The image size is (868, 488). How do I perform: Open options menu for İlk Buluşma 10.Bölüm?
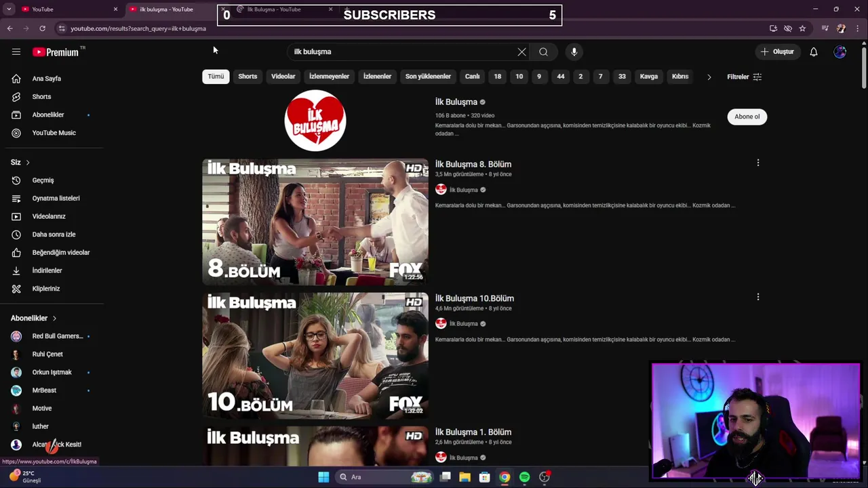pyautogui.click(x=758, y=297)
